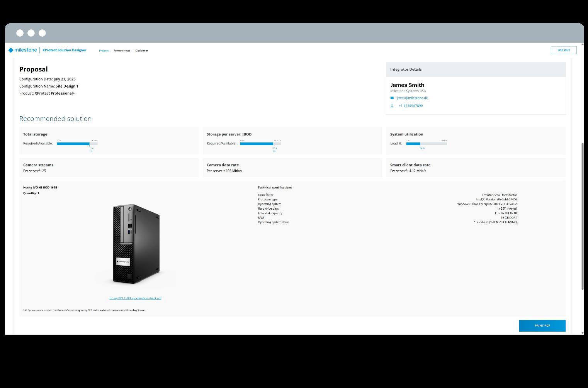Screen dimensions: 588x388
Task: Click the vertical page scrollbar
Action: click(x=583, y=216)
